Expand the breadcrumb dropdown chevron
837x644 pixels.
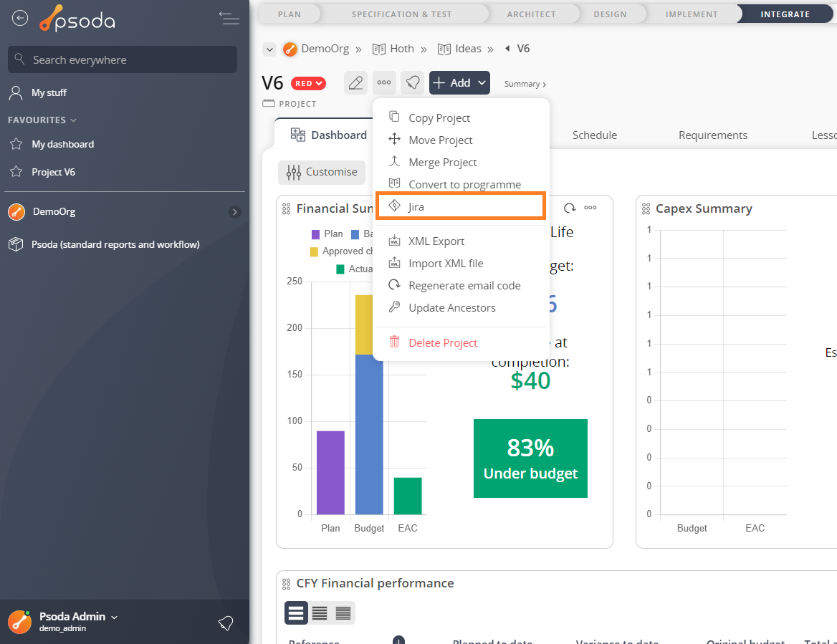click(269, 49)
